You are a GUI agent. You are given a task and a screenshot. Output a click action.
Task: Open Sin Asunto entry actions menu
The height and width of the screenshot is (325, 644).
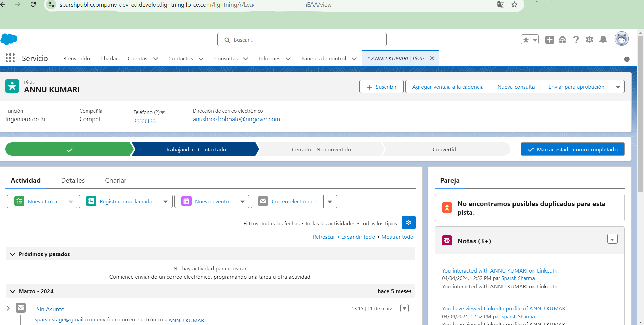tap(404, 308)
